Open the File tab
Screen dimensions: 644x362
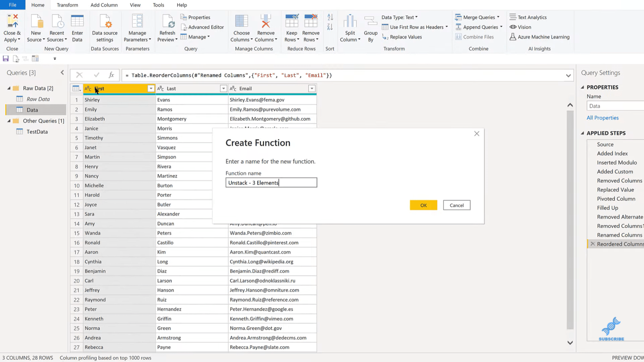tap(13, 5)
